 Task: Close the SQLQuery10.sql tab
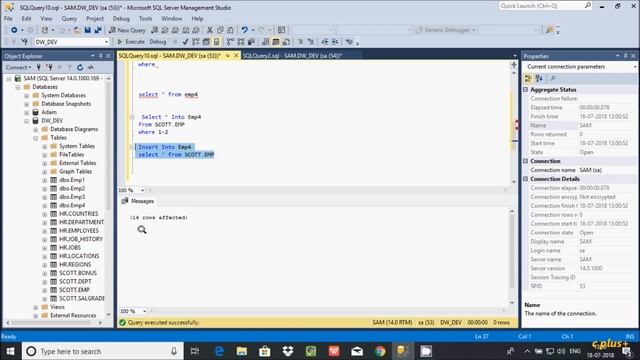click(x=236, y=56)
